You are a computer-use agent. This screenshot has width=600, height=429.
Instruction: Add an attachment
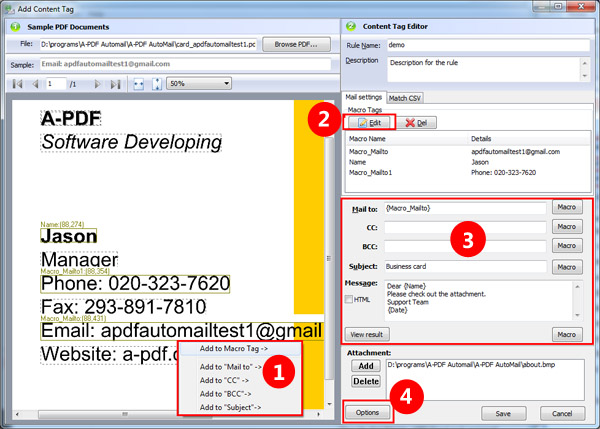coord(366,366)
